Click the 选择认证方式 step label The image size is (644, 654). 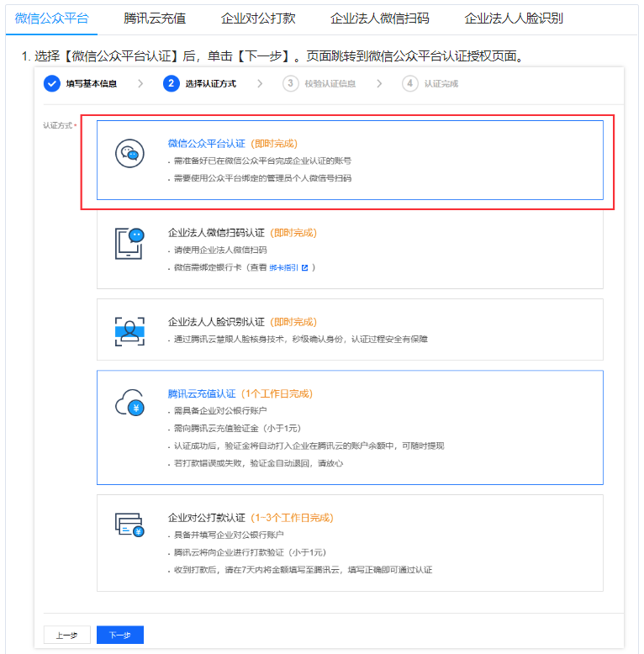point(211,84)
